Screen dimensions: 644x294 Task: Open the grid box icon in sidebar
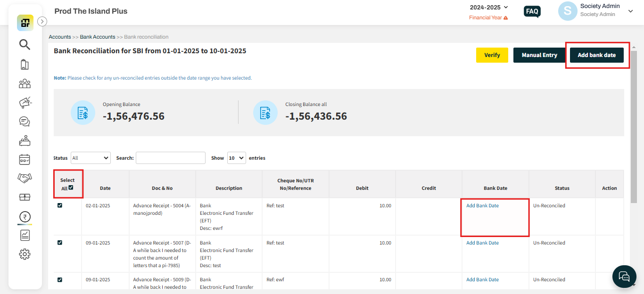25,197
